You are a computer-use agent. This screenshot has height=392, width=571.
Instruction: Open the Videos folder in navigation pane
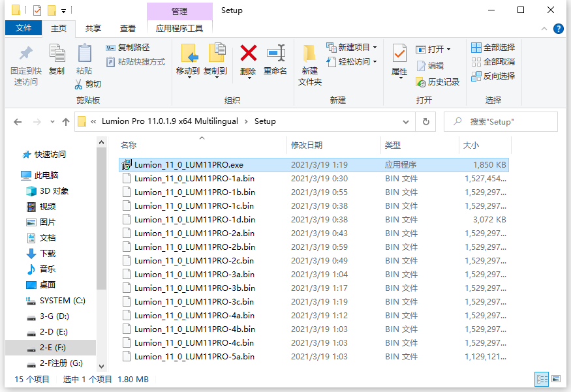41,206
